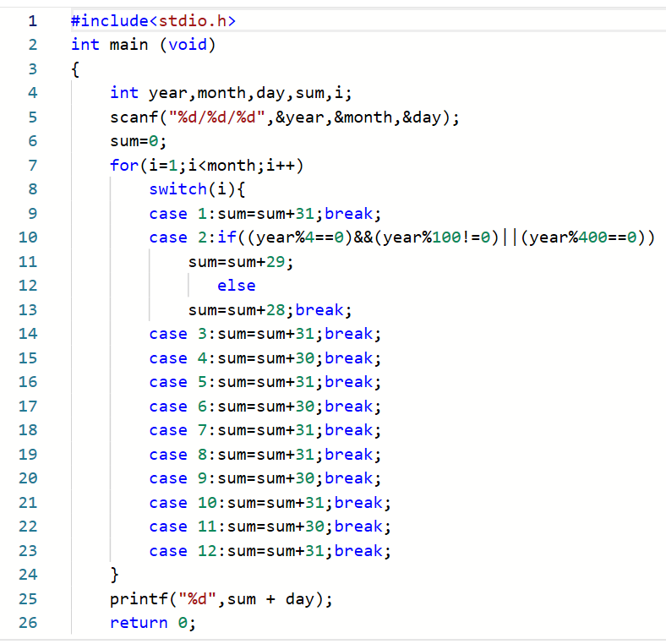Click the printf statement on line 25
666x644 pixels.
tap(221, 599)
